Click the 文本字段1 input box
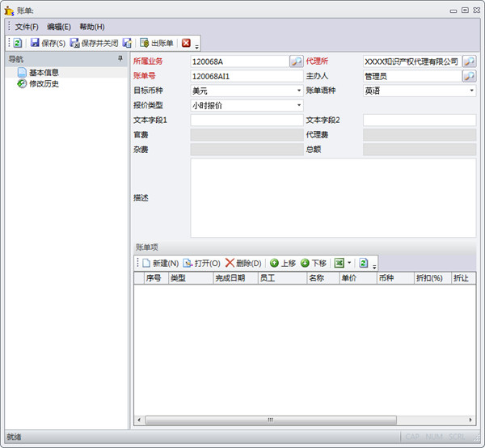Viewport: 485px width, 448px height. coord(247,120)
